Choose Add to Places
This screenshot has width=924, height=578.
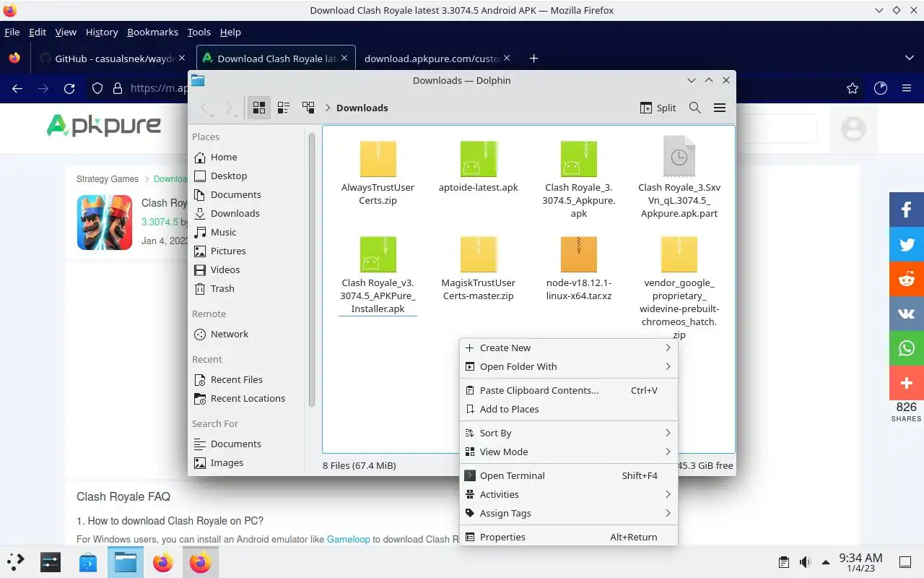coord(569,409)
